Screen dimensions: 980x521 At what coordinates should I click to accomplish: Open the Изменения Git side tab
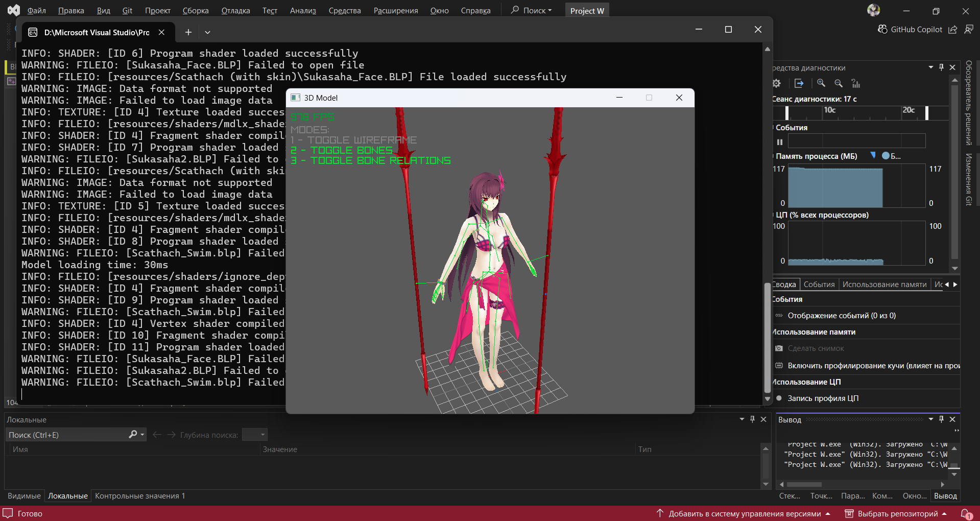point(969,179)
